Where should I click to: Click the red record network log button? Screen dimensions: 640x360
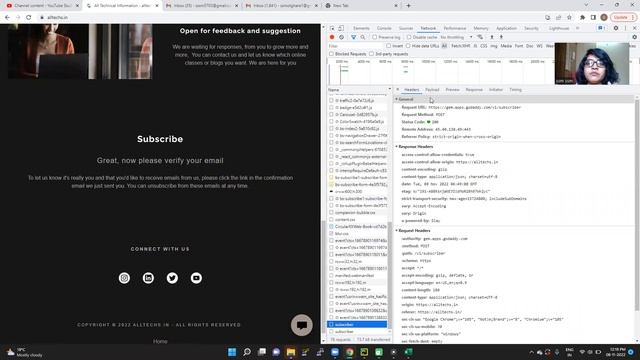(x=332, y=37)
